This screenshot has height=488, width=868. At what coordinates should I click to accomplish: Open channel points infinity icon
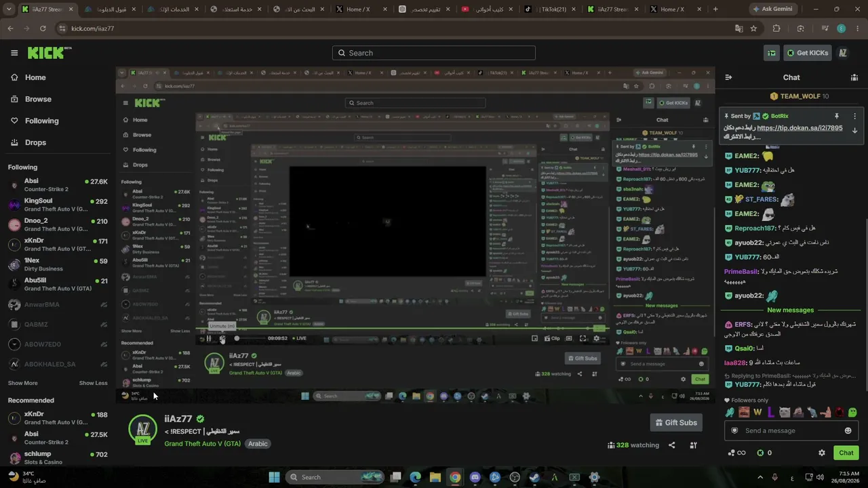pos(736,453)
